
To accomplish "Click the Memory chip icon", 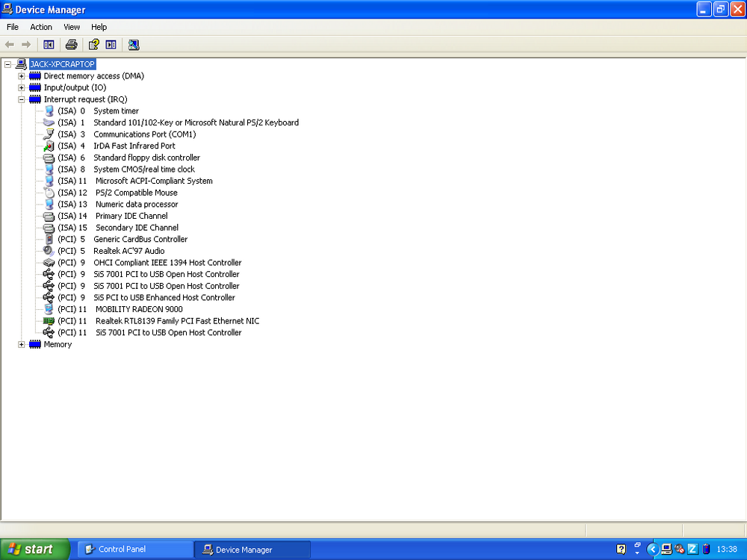I will click(35, 344).
